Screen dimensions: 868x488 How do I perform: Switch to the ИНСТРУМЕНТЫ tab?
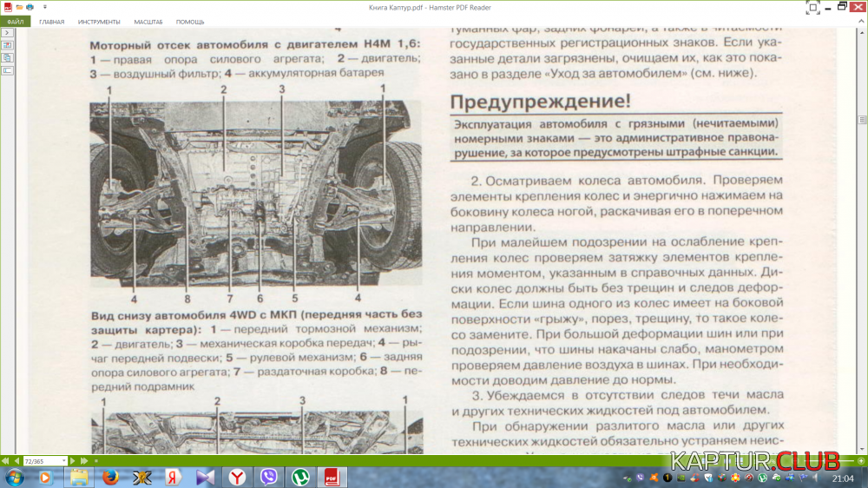pos(99,21)
